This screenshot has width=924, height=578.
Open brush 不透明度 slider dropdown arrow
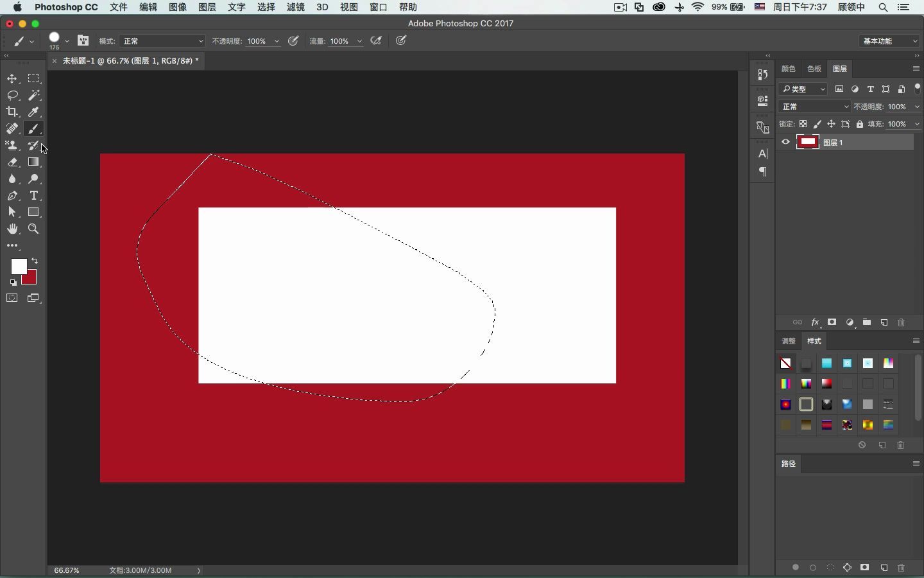[277, 41]
